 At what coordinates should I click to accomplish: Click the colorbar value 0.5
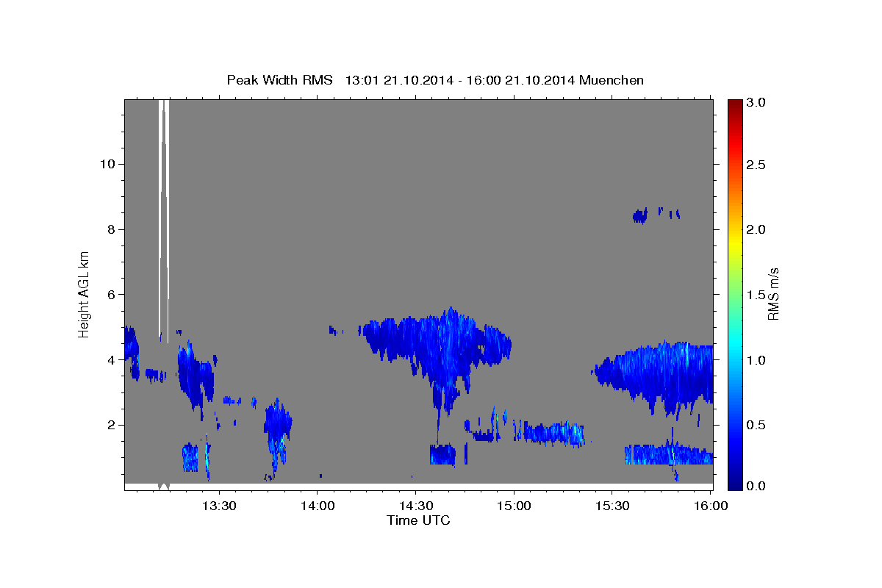[x=756, y=425]
